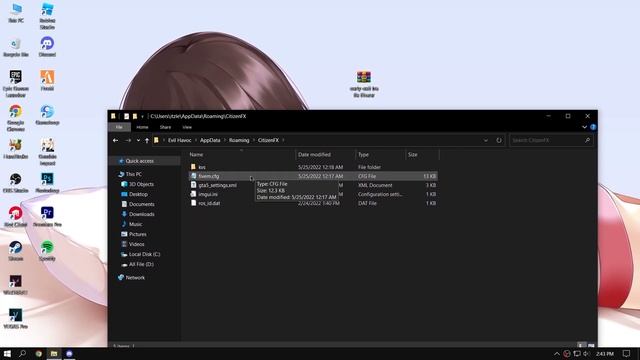Open the Share ribbon tab

[x=165, y=127]
